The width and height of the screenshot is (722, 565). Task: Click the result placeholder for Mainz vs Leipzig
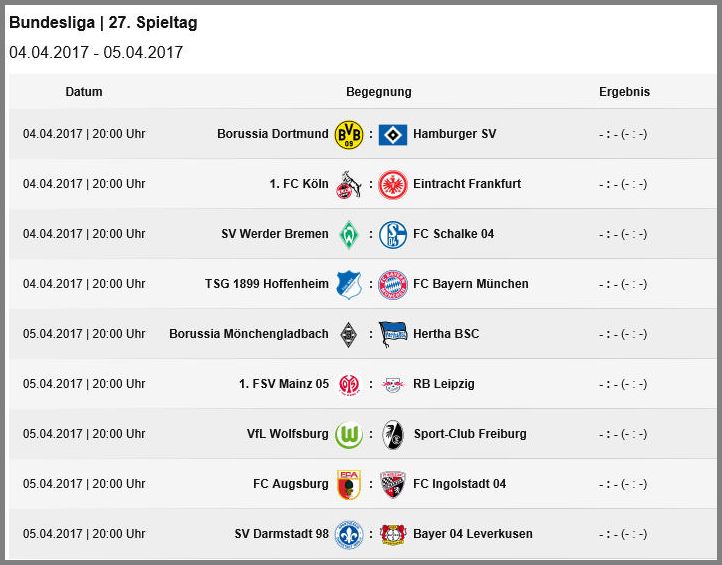(623, 384)
